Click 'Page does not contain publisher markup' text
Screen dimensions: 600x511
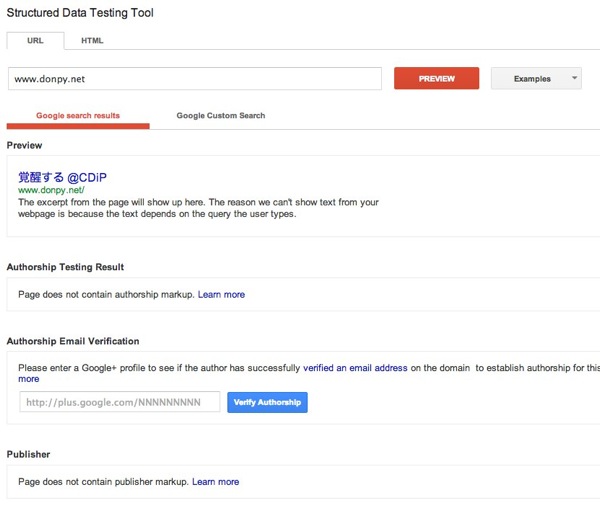click(x=103, y=482)
